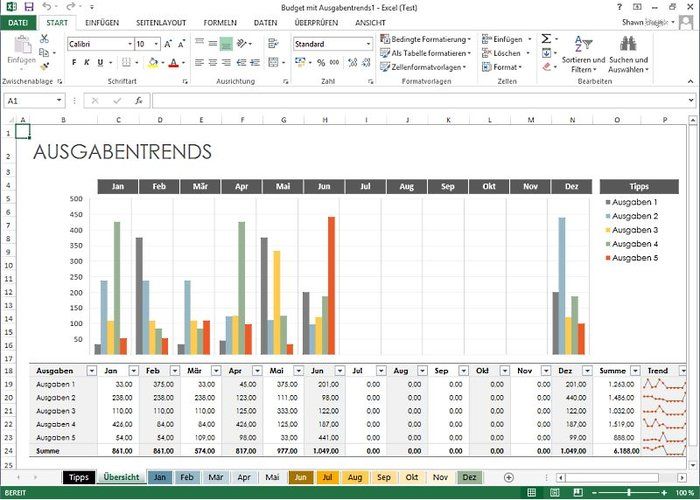This screenshot has width=700, height=500.
Task: Click the Tipps button beside the chart
Action: (638, 186)
